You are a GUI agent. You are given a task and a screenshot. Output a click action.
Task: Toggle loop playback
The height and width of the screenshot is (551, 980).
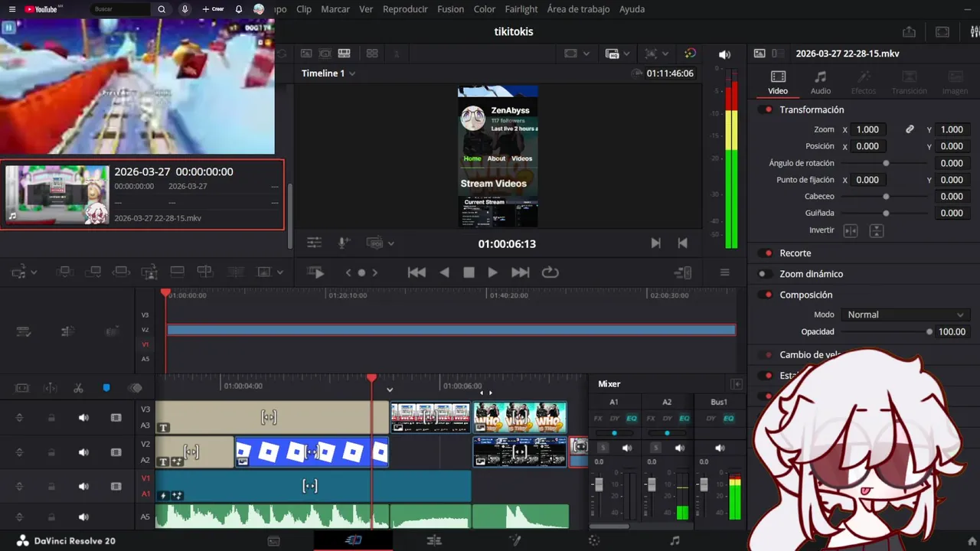pyautogui.click(x=550, y=272)
